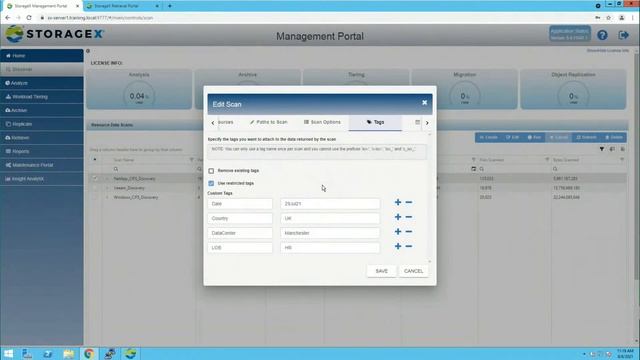
Task: Open Chrome from the taskbar
Action: tap(89, 353)
